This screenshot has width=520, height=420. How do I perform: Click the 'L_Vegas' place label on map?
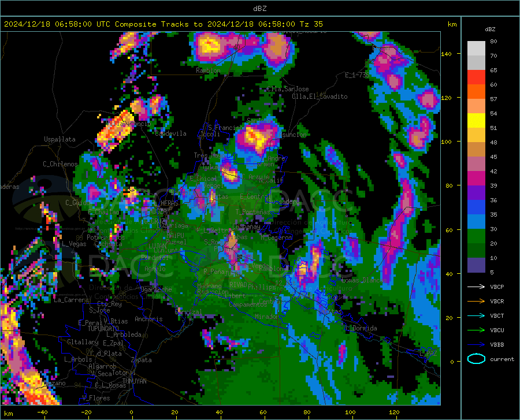coord(74,244)
